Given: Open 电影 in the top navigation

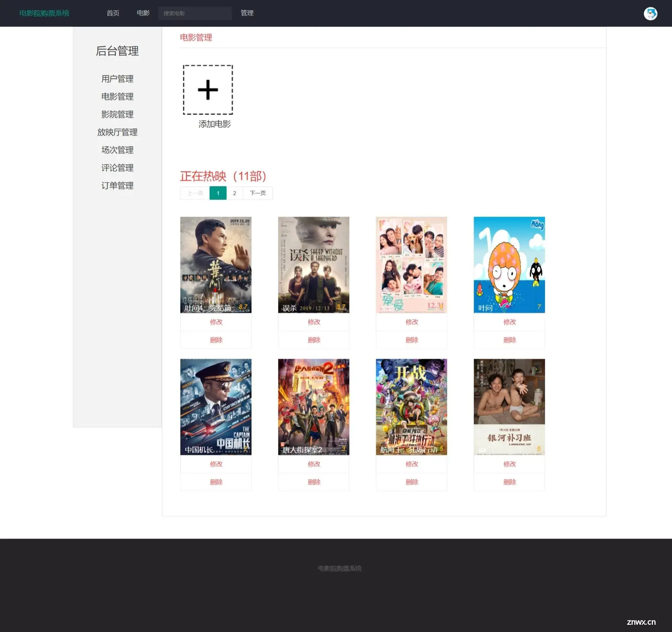Looking at the screenshot, I should [143, 13].
